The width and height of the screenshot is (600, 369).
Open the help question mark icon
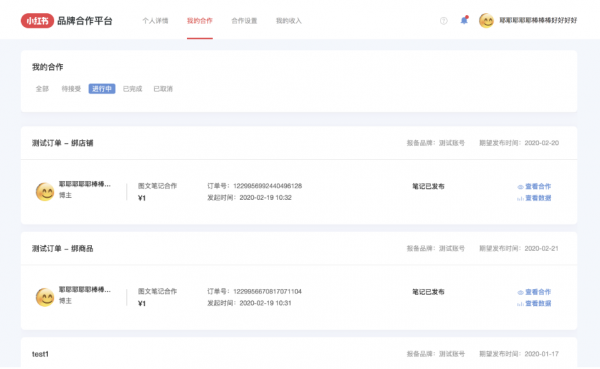[x=443, y=21]
